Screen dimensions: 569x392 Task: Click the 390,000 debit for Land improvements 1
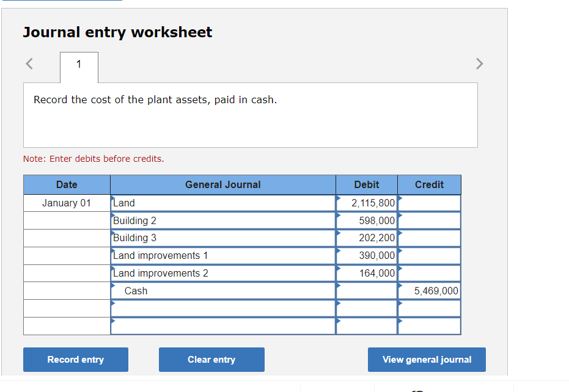click(367, 255)
